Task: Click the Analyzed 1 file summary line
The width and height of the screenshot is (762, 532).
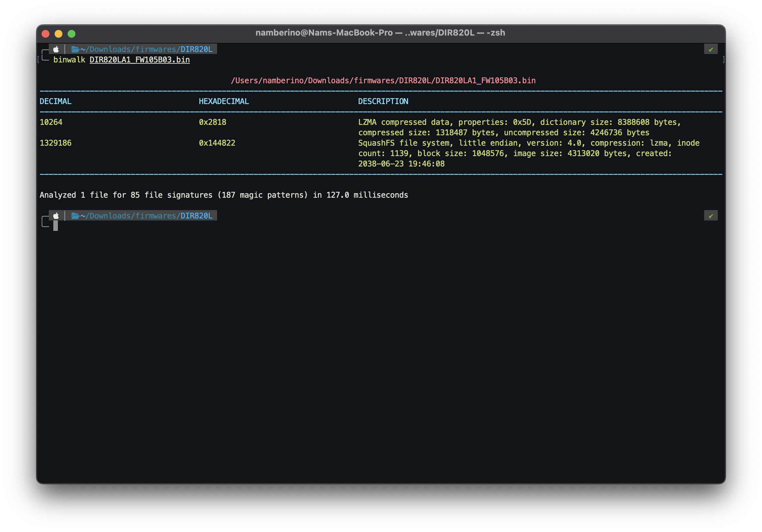Action: click(x=224, y=195)
